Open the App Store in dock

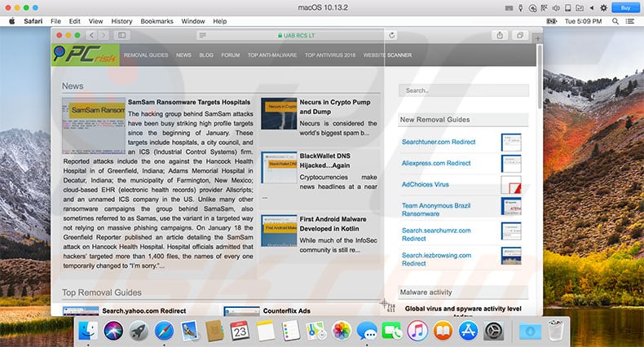pyautogui.click(x=468, y=331)
